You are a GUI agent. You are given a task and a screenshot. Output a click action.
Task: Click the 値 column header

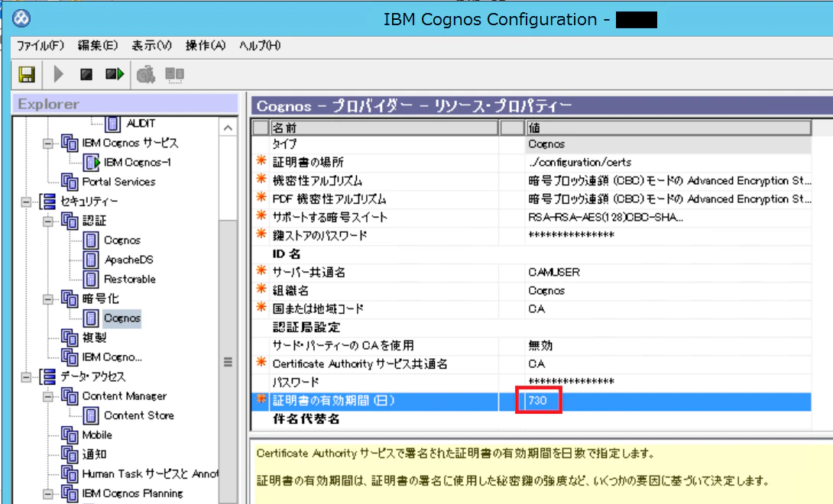[x=669, y=128]
